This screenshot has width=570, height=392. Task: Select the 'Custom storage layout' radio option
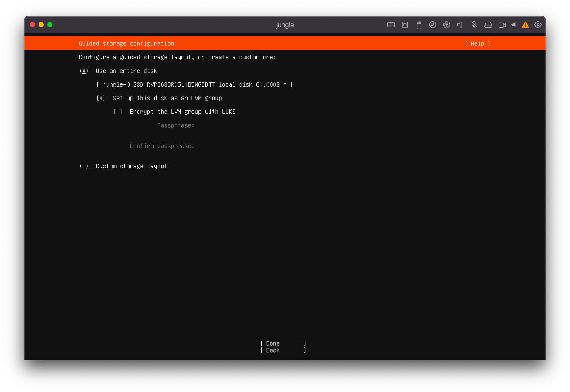pos(84,167)
